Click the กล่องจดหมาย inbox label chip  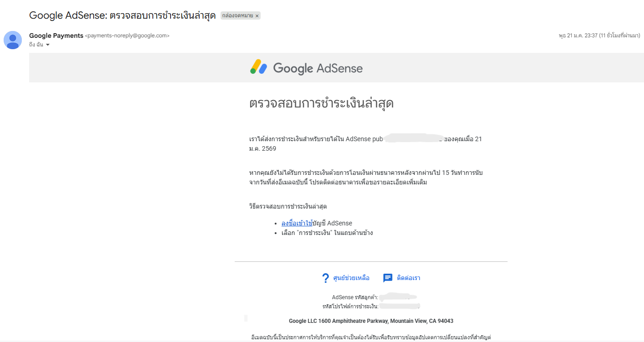click(x=237, y=16)
